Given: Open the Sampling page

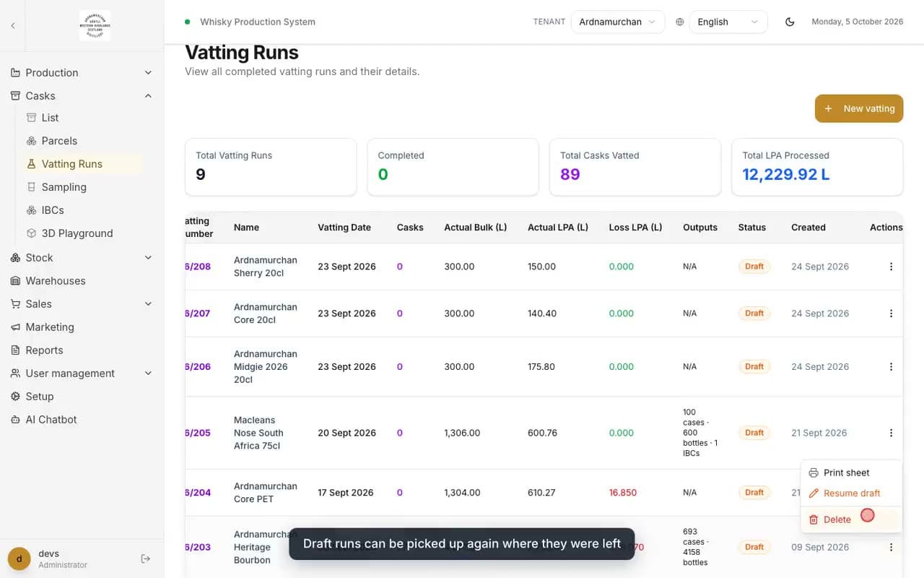Looking at the screenshot, I should 82,187.
